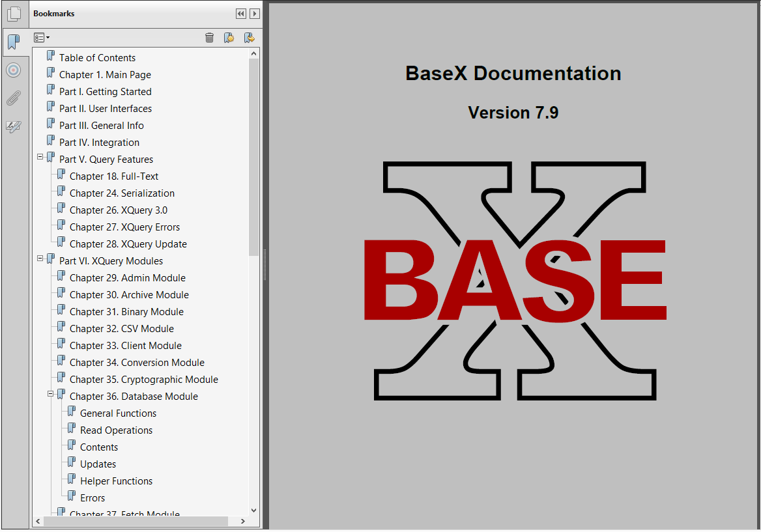The height and width of the screenshot is (532, 761).
Task: Select Part I. Getting Started bookmark
Action: coord(106,92)
